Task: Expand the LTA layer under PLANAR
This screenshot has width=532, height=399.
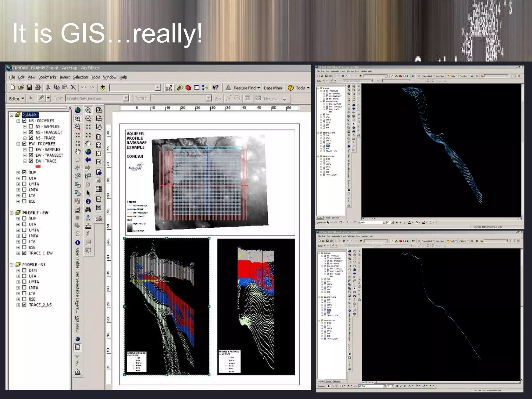Action: point(18,196)
